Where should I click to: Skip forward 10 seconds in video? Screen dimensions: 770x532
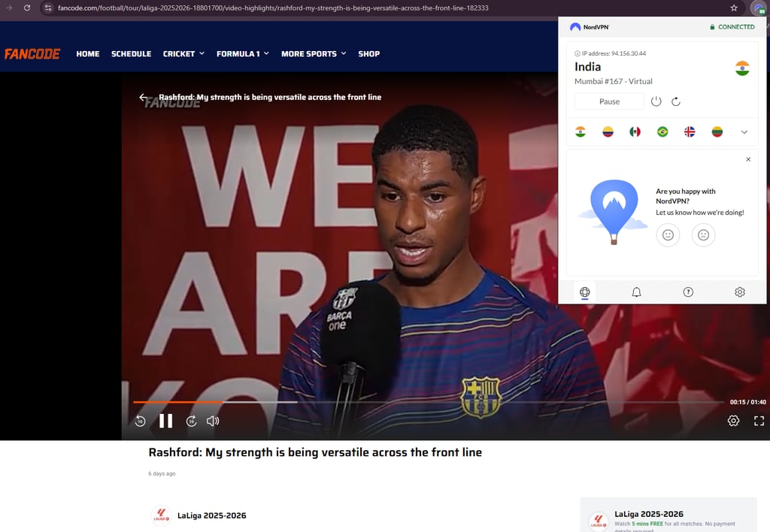coord(192,421)
